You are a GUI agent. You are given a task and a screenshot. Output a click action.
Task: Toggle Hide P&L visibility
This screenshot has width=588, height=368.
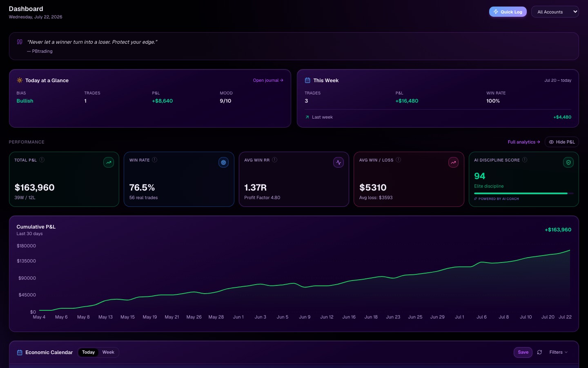pos(561,142)
